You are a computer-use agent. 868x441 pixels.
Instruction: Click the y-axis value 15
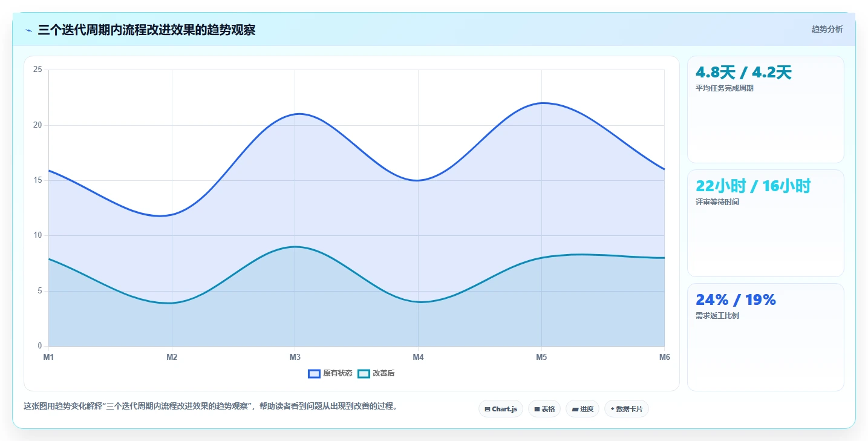pos(38,180)
